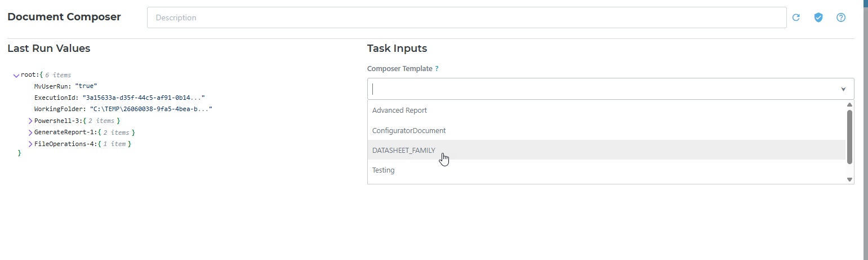Click the Composer Template help question mark
Screen dimensions: 868x260
tap(437, 68)
